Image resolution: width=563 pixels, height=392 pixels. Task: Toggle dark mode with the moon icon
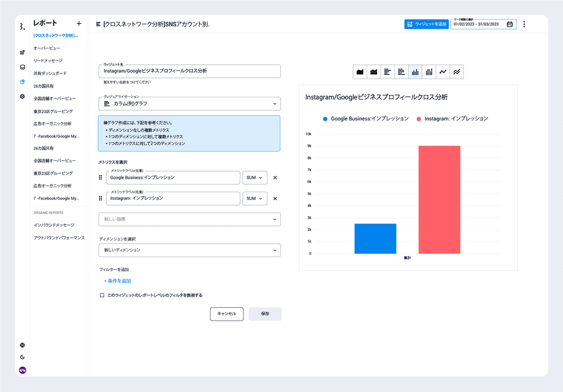click(x=23, y=357)
